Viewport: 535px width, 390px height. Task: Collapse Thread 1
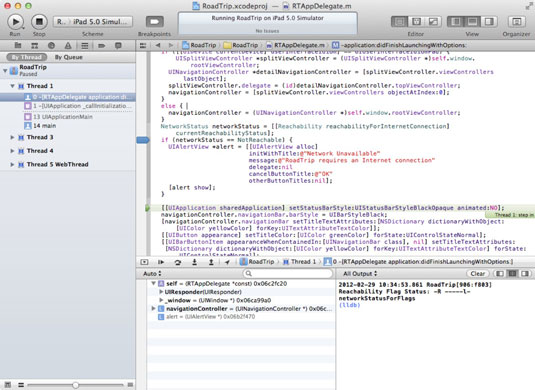pyautogui.click(x=13, y=86)
